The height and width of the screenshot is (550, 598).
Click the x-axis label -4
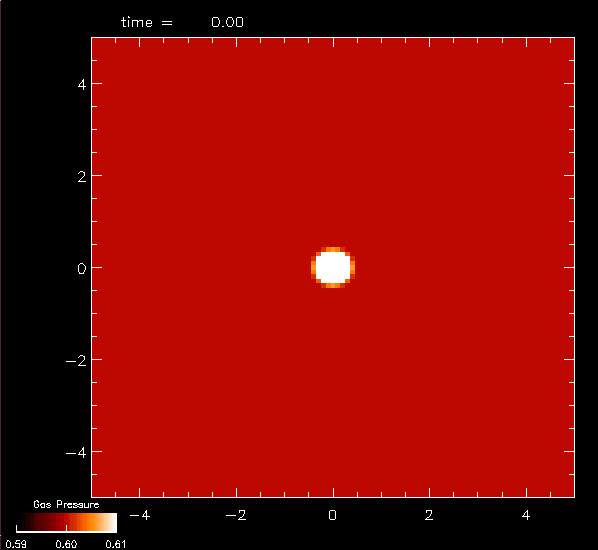coord(140,516)
